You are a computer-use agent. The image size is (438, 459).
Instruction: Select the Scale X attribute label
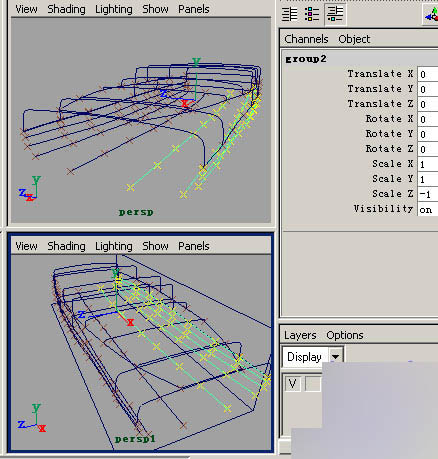(x=393, y=164)
